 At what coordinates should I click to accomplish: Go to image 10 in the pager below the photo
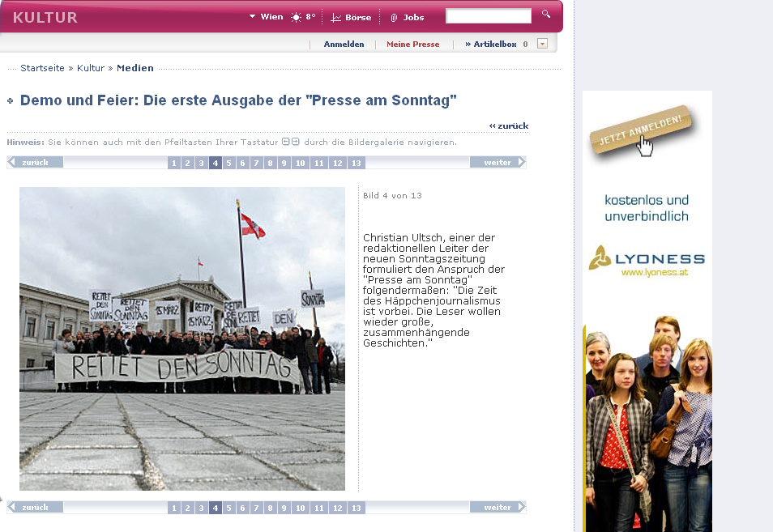(x=301, y=508)
